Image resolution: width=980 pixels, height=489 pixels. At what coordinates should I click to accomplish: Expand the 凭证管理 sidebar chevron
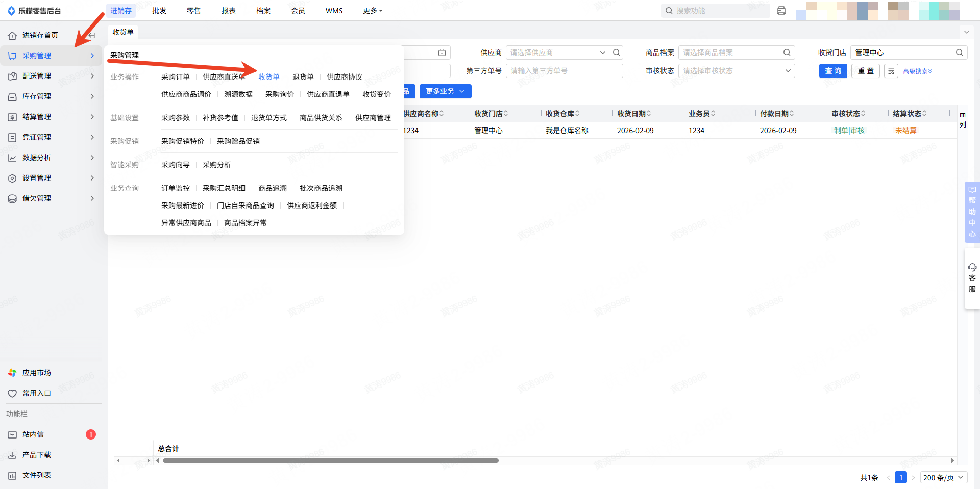(92, 137)
